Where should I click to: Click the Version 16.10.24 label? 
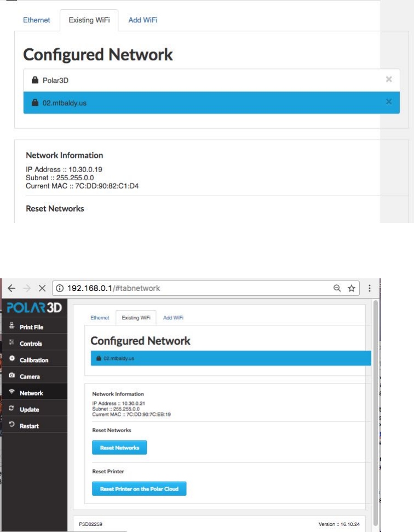(339, 524)
